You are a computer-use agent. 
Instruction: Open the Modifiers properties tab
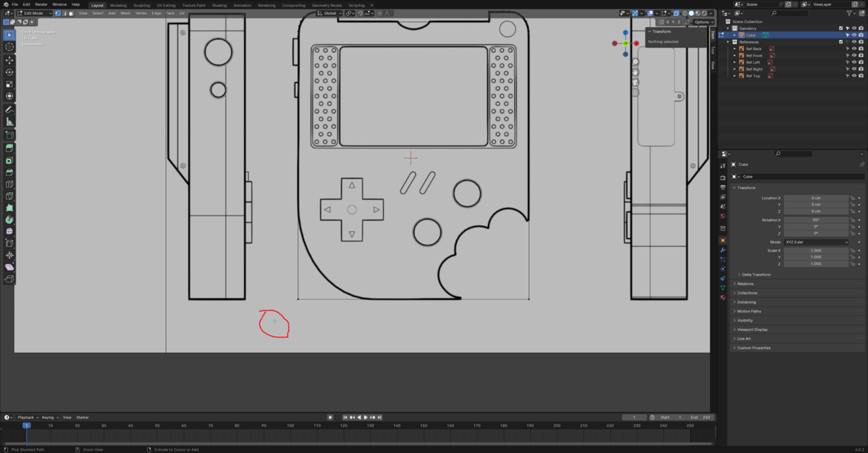click(723, 250)
